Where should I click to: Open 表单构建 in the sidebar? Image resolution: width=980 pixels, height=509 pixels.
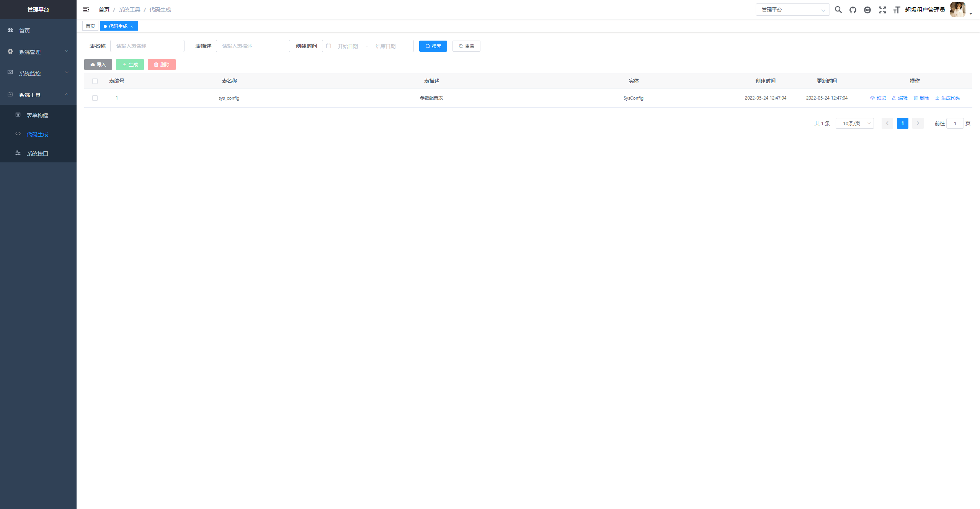(38, 115)
